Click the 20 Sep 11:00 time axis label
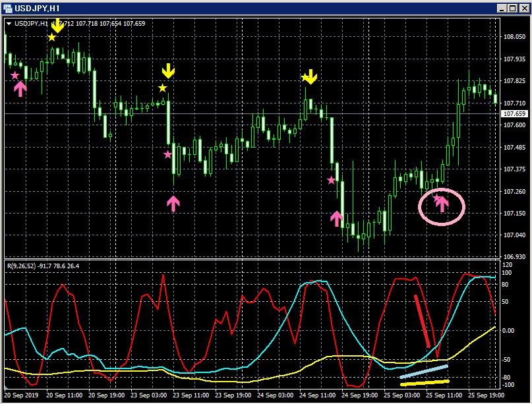Viewport: 532px width, 404px height. [64, 395]
